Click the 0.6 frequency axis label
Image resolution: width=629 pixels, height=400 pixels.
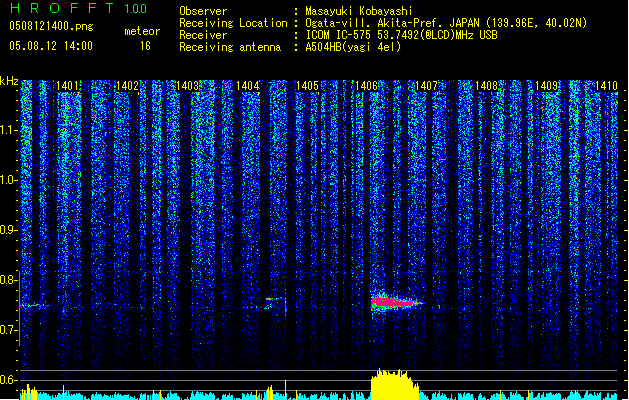click(9, 380)
